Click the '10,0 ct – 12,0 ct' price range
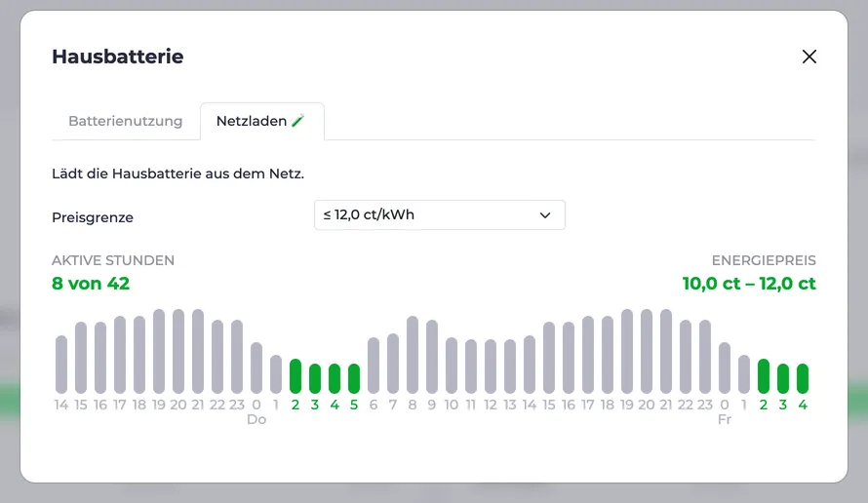 point(749,284)
